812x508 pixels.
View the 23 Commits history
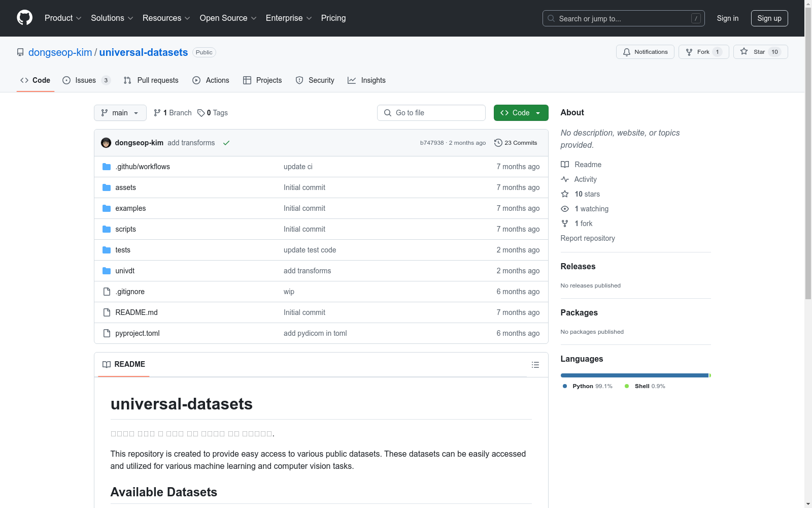tap(516, 143)
